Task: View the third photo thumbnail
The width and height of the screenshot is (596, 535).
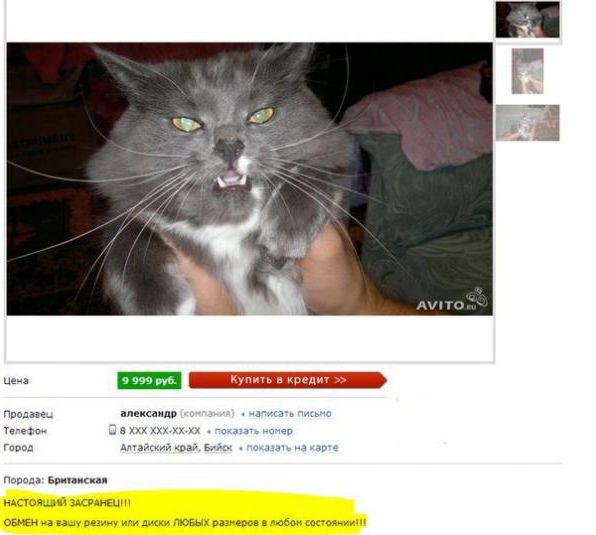Action: point(527,123)
